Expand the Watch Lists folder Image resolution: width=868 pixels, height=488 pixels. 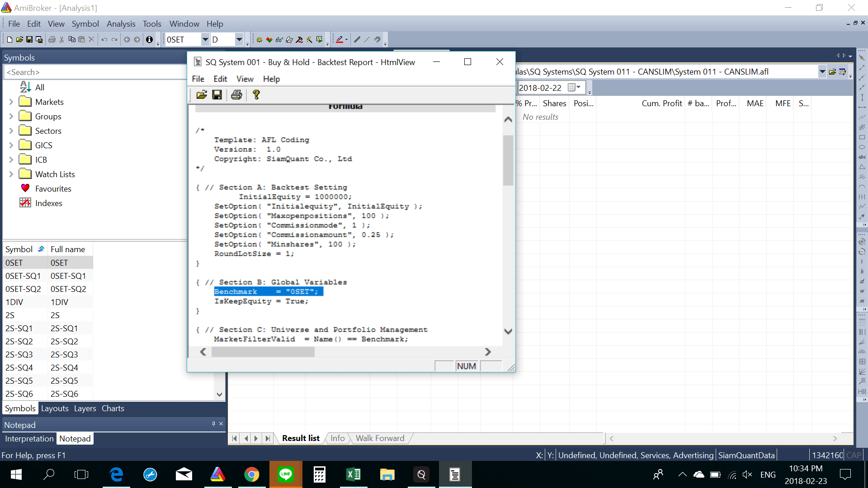click(11, 174)
